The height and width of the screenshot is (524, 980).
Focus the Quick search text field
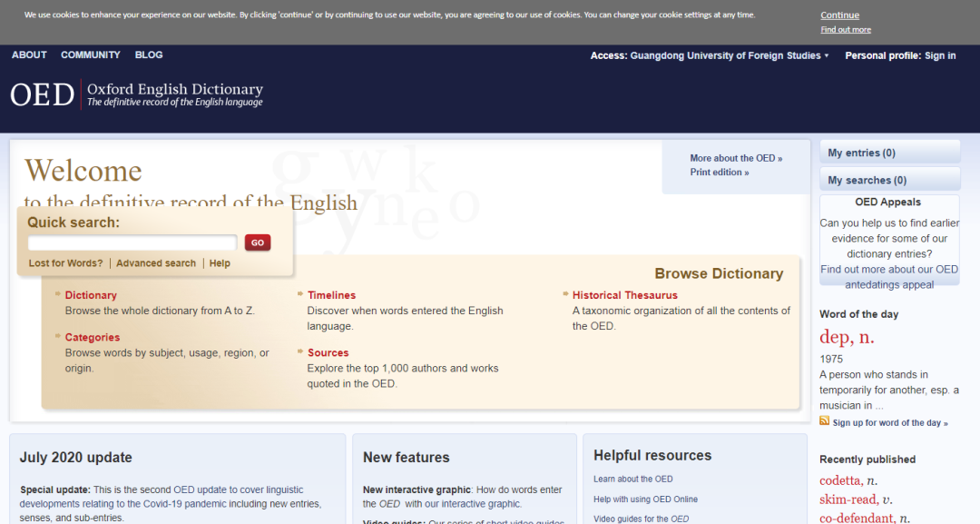132,242
